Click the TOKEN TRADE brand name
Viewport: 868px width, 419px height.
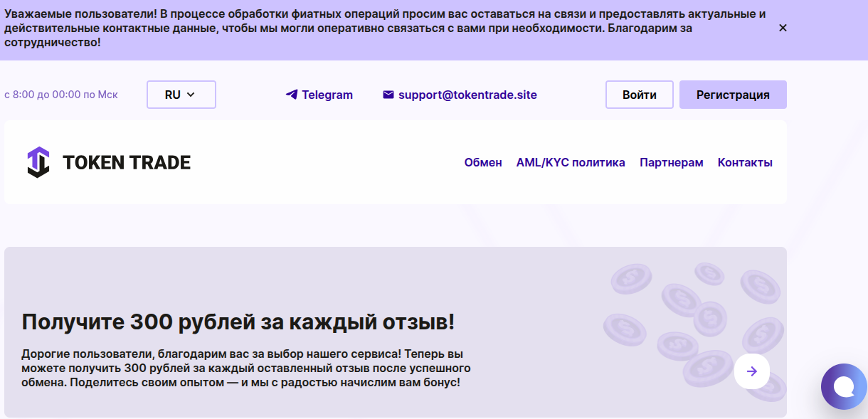coord(127,163)
